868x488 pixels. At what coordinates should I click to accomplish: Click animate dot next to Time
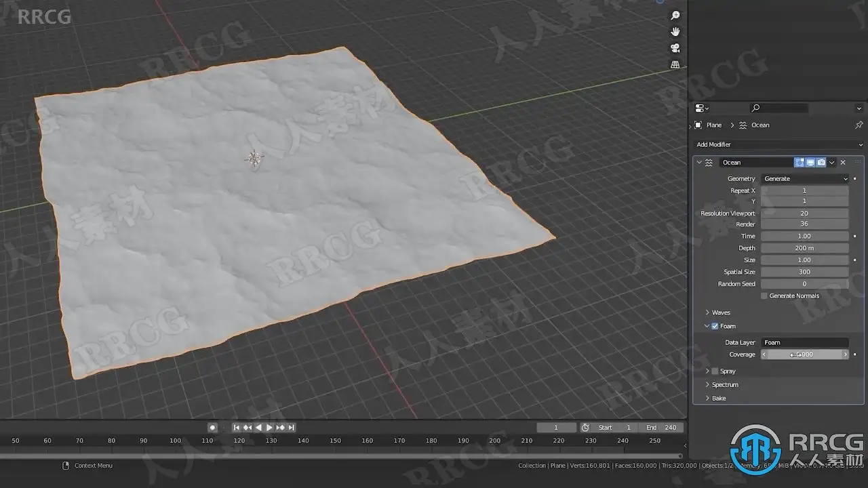click(x=854, y=237)
